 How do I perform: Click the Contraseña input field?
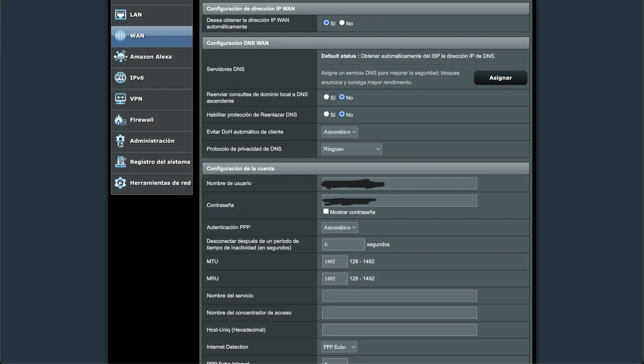click(x=399, y=201)
